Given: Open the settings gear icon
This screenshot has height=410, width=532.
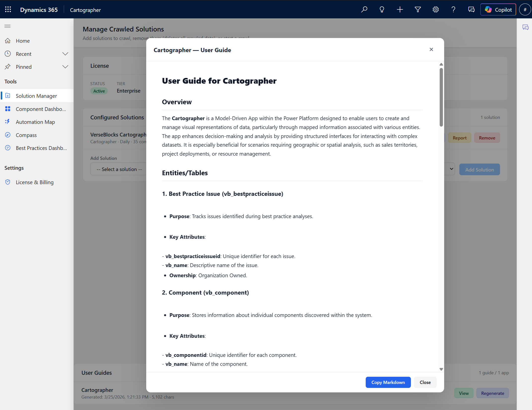Looking at the screenshot, I should [436, 9].
